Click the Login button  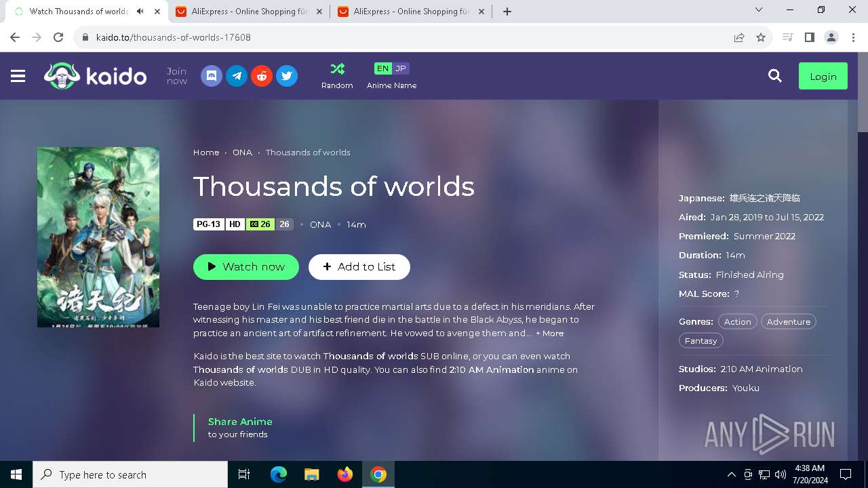click(823, 77)
